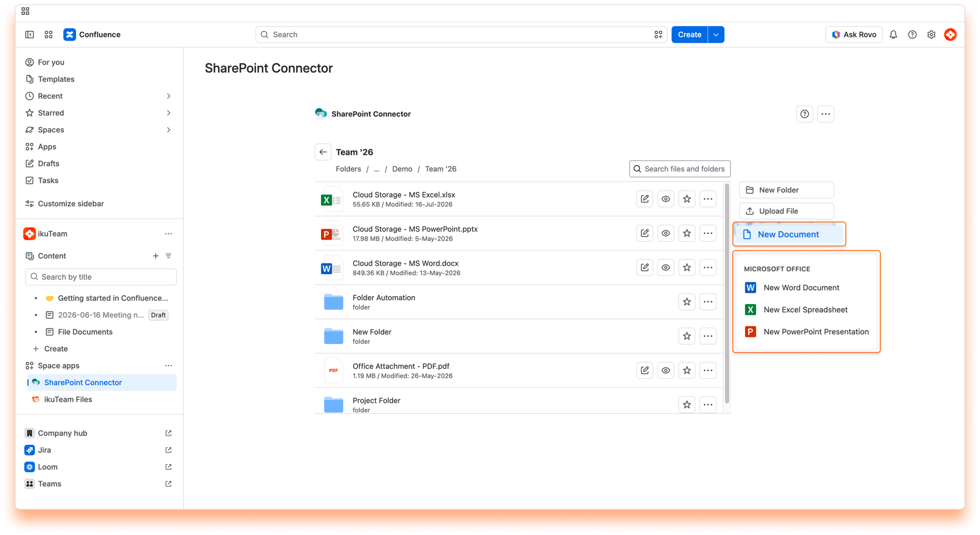Star the Project Folder item
Image resolution: width=980 pixels, height=535 pixels.
[x=687, y=405]
